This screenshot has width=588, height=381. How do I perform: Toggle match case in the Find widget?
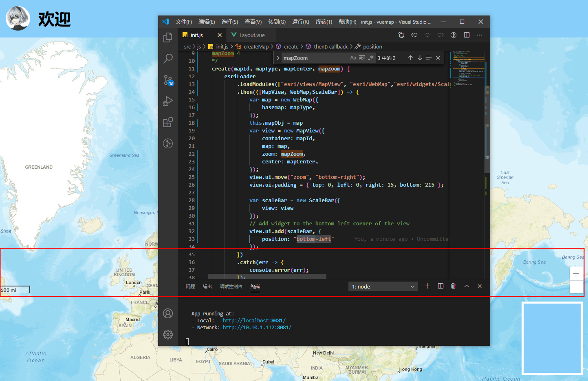pyautogui.click(x=353, y=58)
